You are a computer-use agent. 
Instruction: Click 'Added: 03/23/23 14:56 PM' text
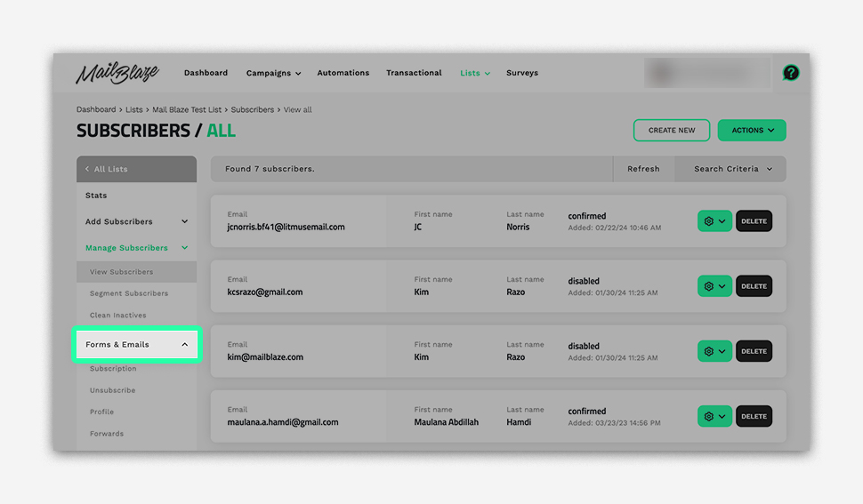pyautogui.click(x=614, y=423)
